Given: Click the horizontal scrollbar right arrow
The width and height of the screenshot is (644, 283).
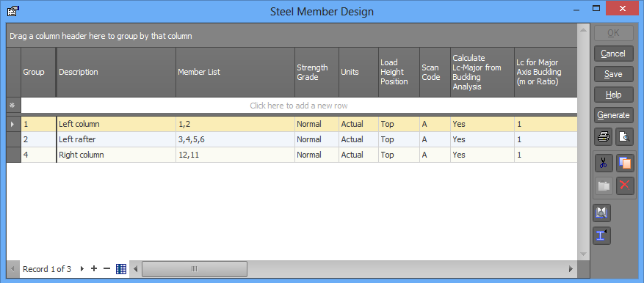Looking at the screenshot, I should (x=571, y=269).
